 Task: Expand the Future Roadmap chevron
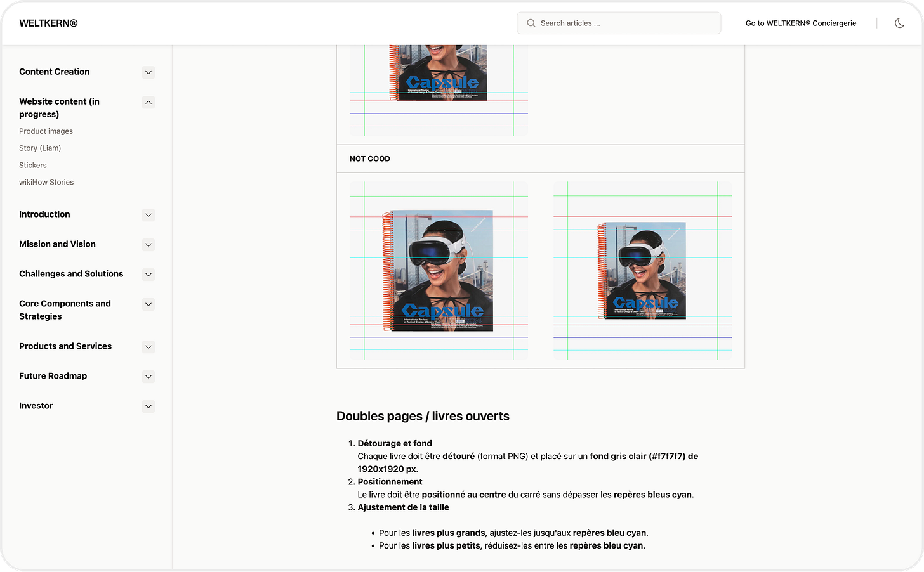point(148,377)
